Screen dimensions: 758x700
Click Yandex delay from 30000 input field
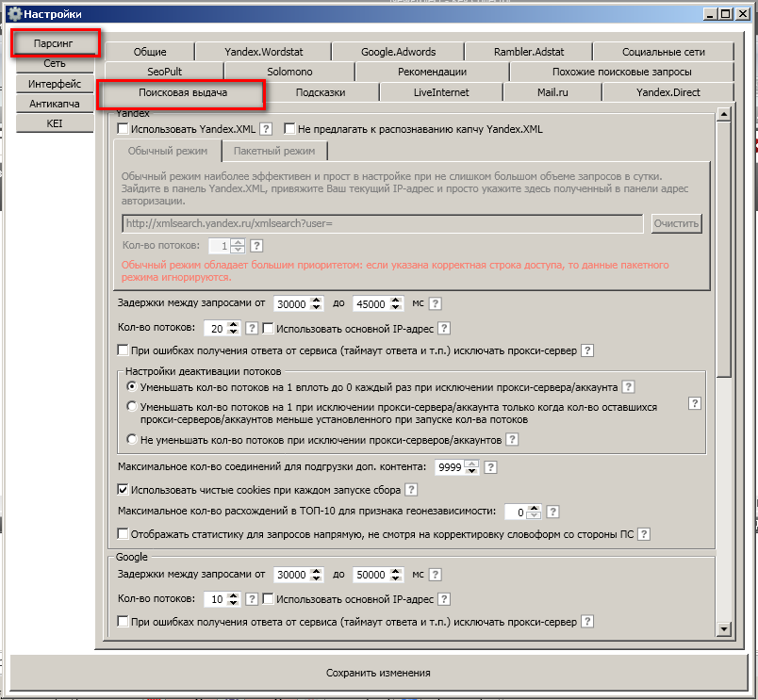click(x=292, y=304)
